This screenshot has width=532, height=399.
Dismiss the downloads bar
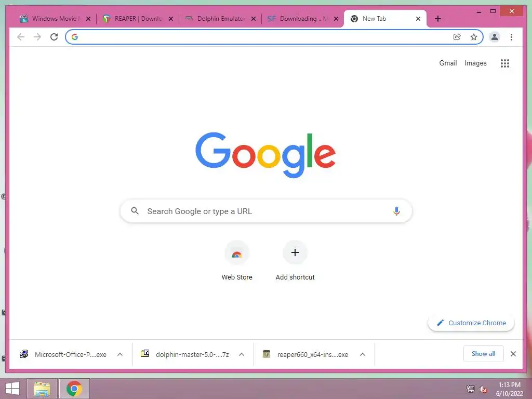pyautogui.click(x=513, y=354)
